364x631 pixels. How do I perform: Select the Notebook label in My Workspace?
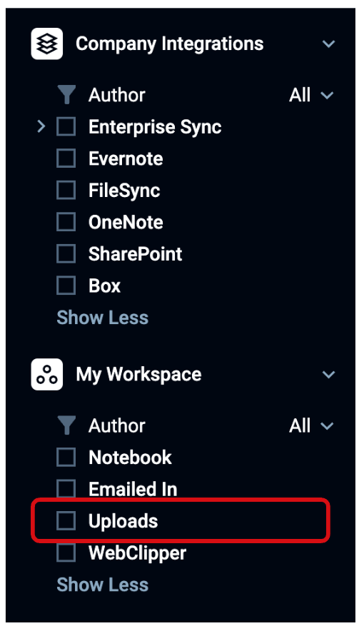click(130, 458)
